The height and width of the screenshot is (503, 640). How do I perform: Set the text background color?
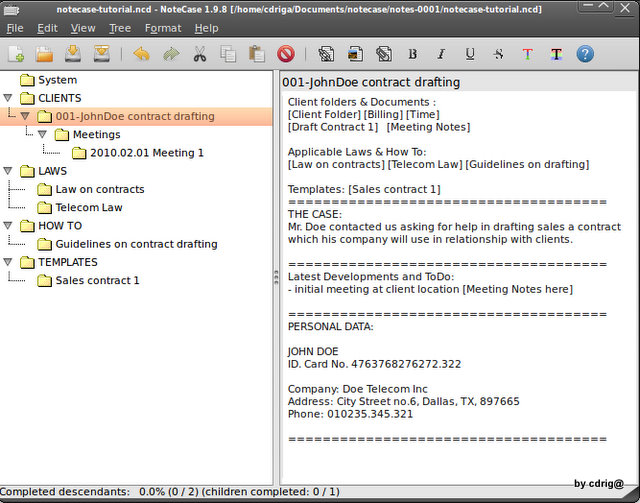click(556, 54)
